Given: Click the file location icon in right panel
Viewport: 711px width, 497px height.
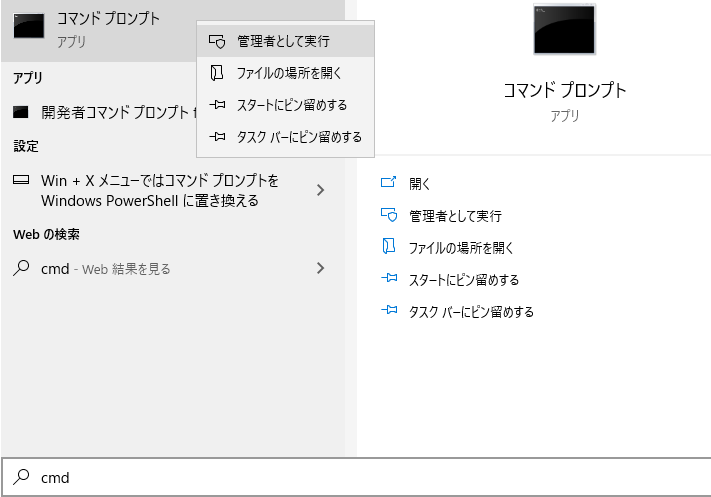Looking at the screenshot, I should point(389,246).
